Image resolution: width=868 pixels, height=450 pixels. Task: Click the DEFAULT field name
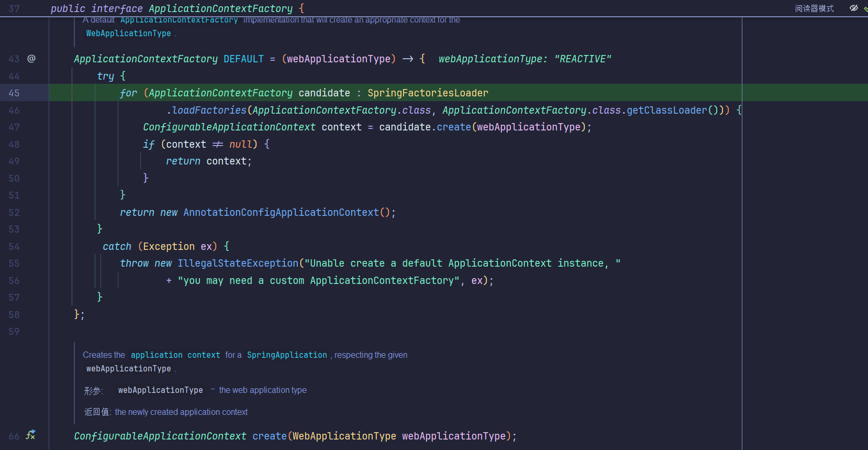tap(243, 59)
